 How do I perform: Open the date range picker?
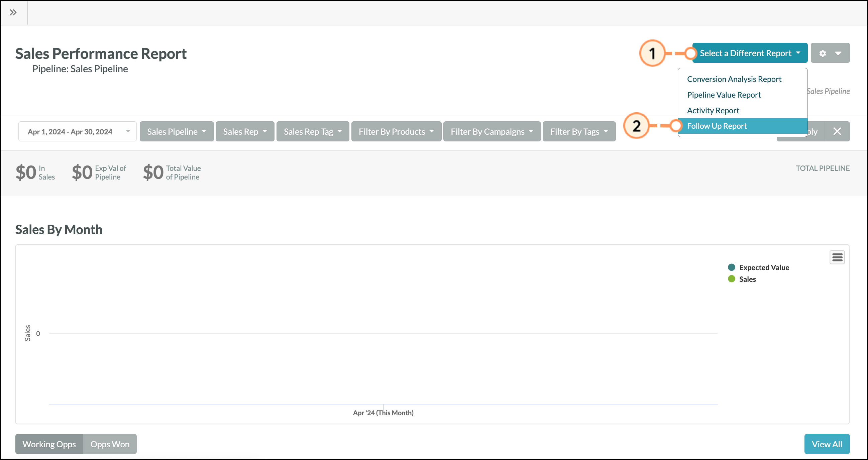tap(78, 131)
